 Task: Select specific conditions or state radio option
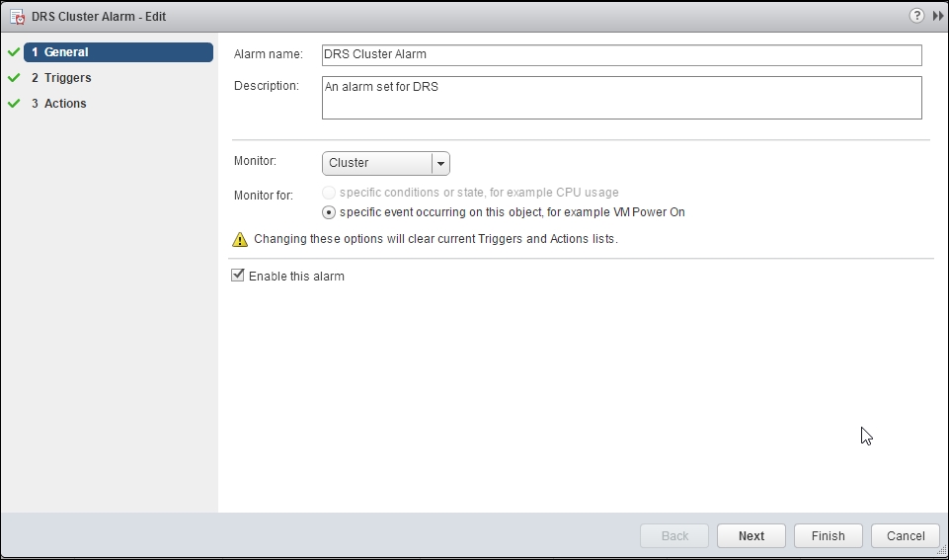329,193
